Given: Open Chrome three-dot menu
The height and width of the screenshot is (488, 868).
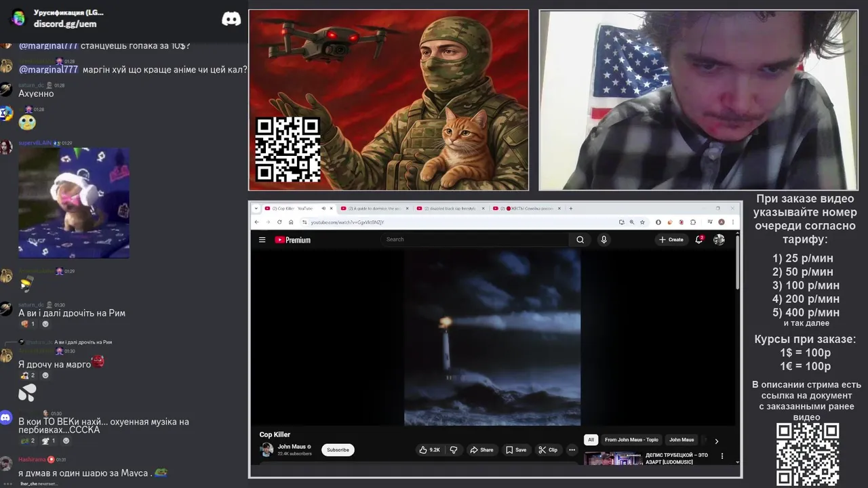Looking at the screenshot, I should [732, 222].
